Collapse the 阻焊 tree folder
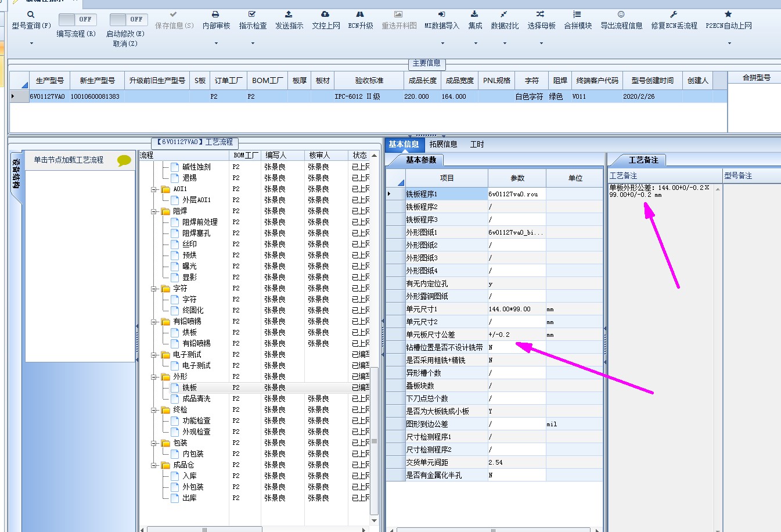 tap(154, 211)
